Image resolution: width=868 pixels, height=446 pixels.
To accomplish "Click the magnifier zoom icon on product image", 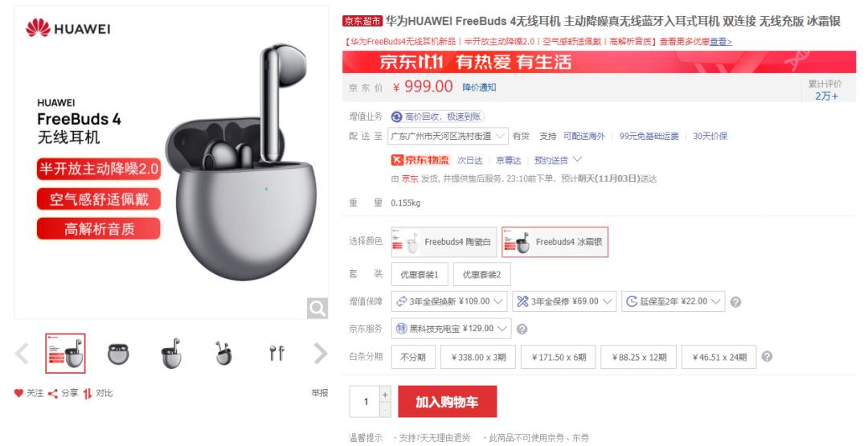I will [x=317, y=308].
